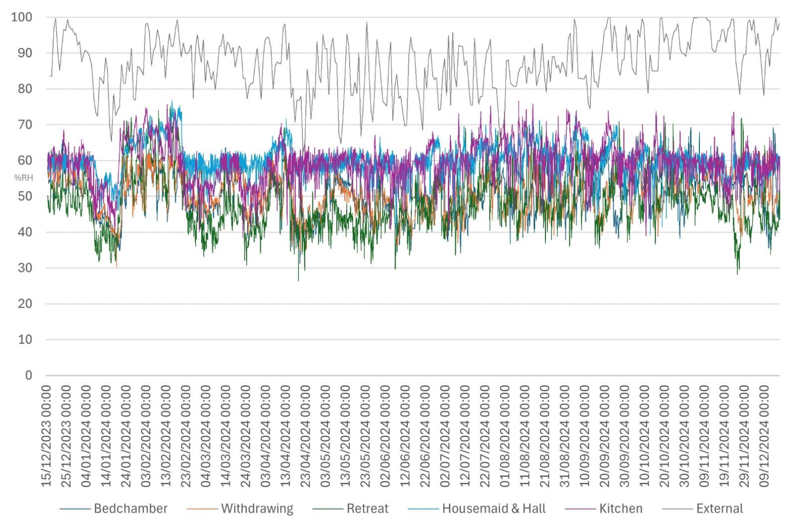Click the 13/04/2024 00:00 date axis label
This screenshot has width=797, height=532.
click(x=285, y=436)
